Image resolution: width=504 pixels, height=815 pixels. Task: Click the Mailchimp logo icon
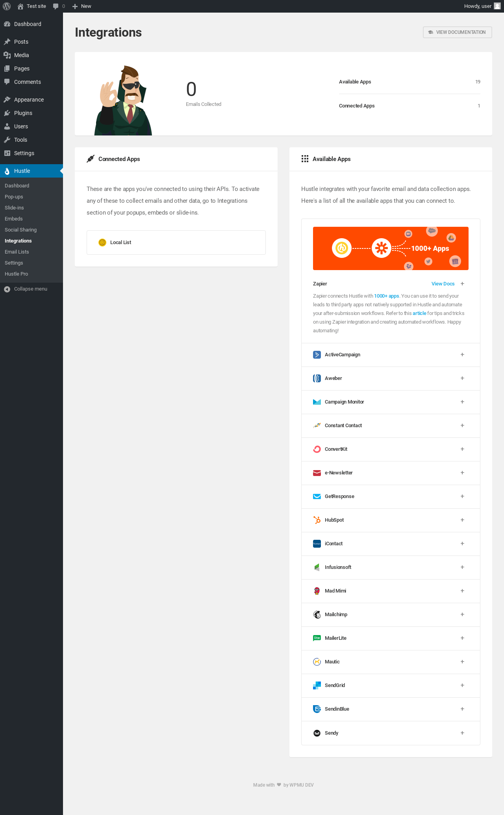pyautogui.click(x=317, y=615)
